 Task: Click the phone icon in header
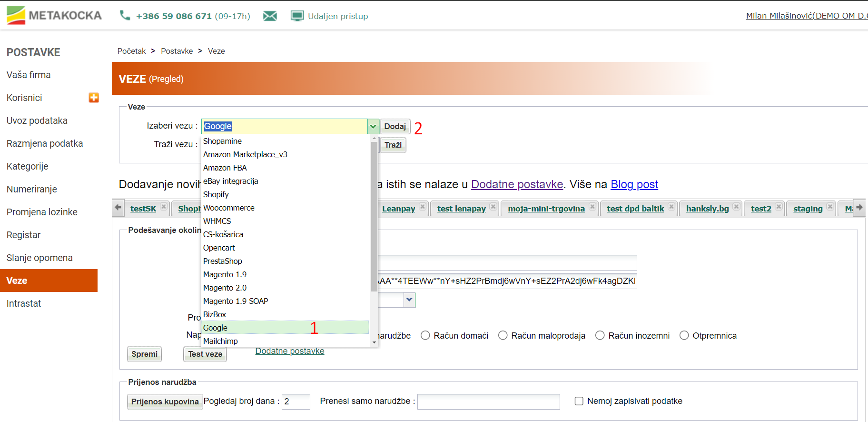tap(125, 16)
